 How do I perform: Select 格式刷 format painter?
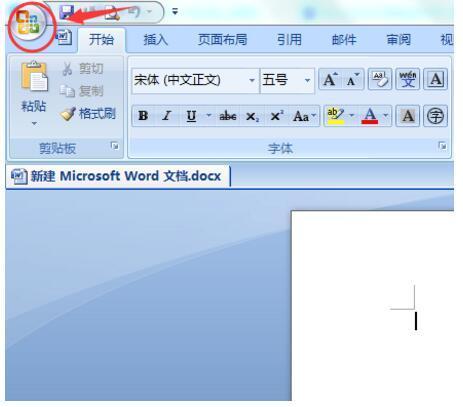tap(88, 114)
